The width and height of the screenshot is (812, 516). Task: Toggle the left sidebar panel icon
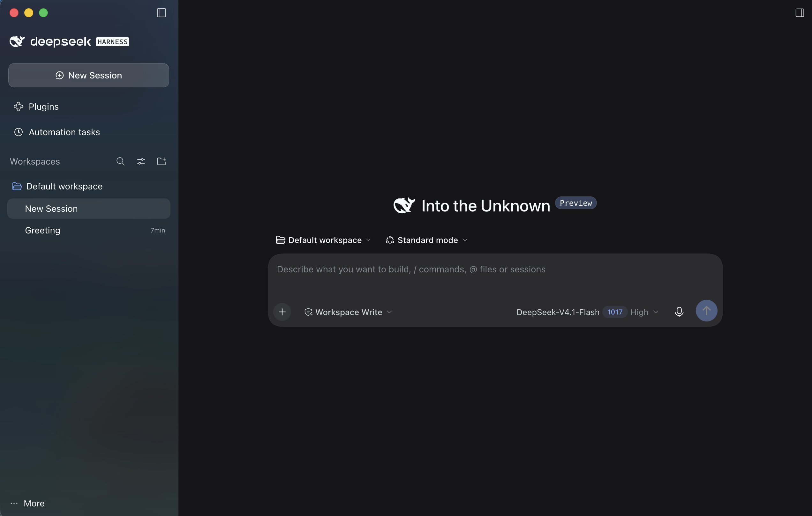point(161,13)
